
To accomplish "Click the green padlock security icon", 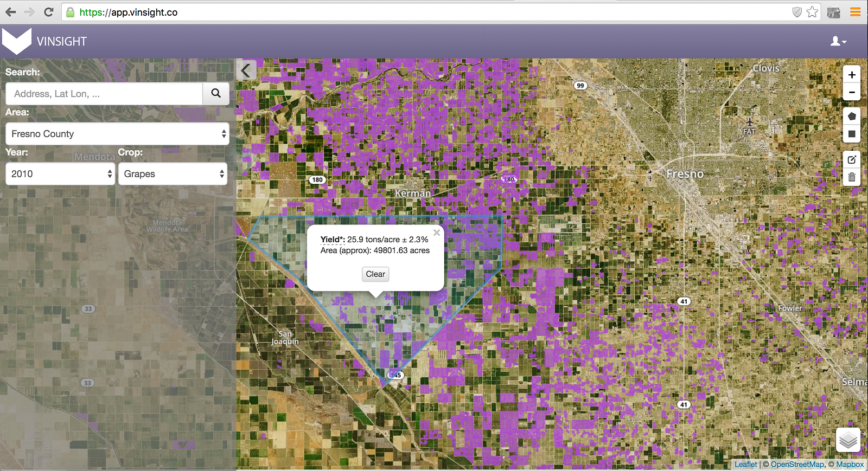I will 71,12.
